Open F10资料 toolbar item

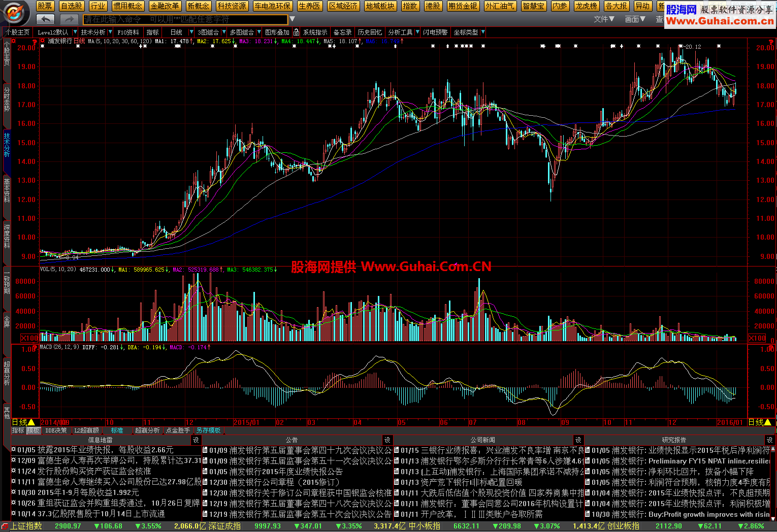[x=128, y=32]
